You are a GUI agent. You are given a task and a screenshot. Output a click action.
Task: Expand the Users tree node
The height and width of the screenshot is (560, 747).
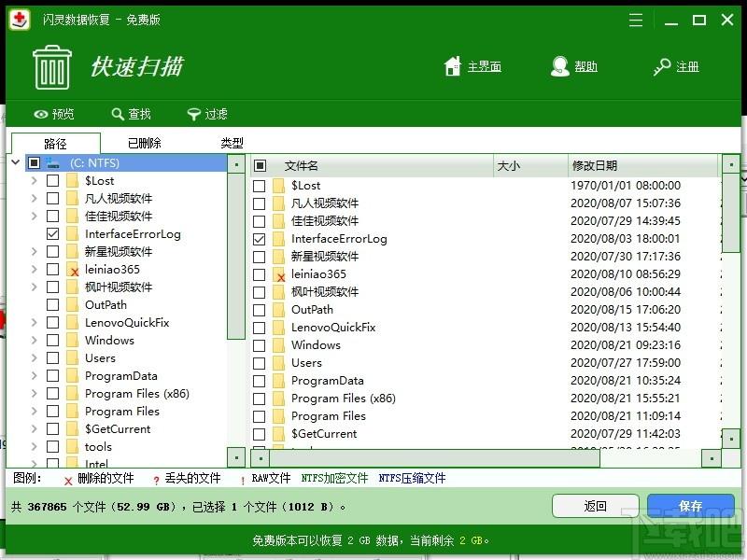point(35,358)
